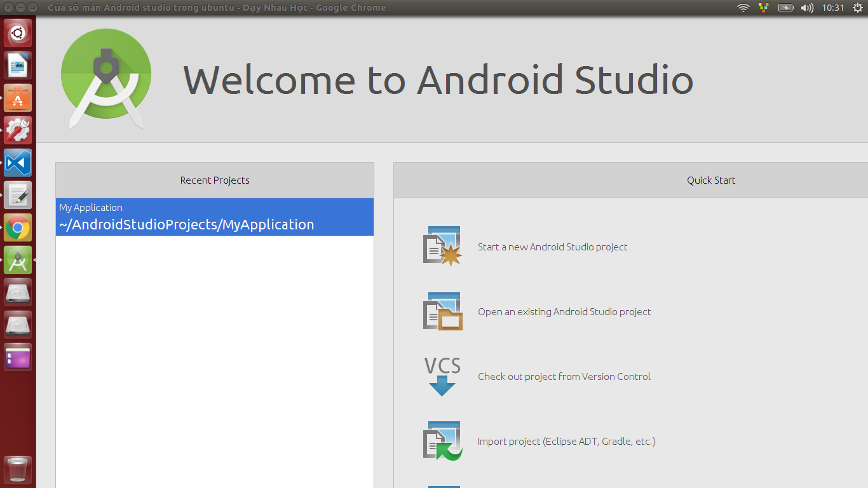
Task: Click the Recent Projects panel header
Action: 215,180
